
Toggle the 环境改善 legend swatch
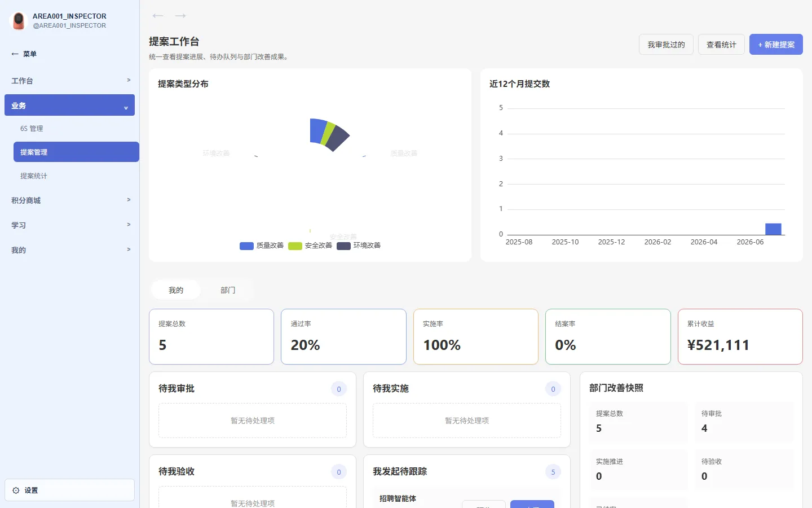pyautogui.click(x=343, y=246)
